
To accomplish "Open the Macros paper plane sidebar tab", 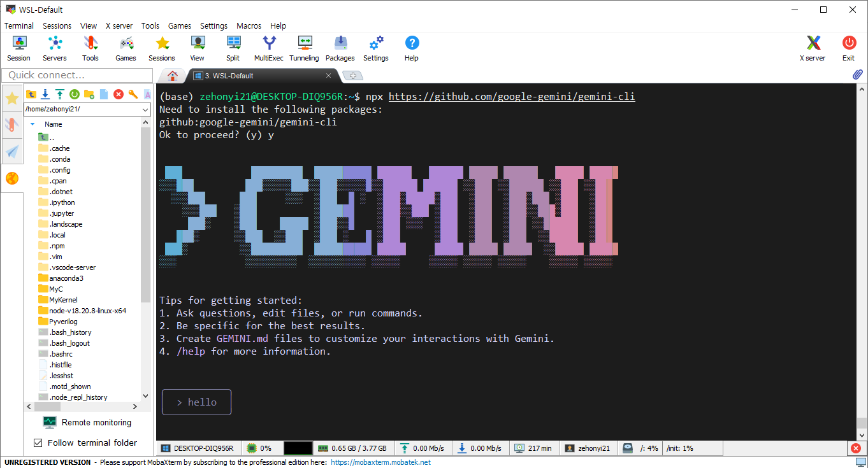I will point(12,152).
